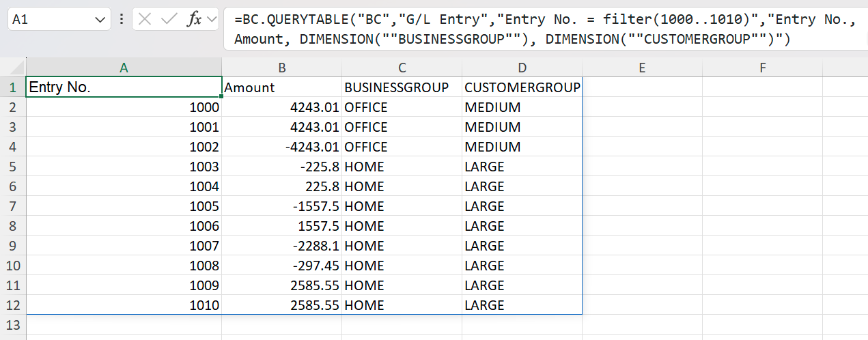Open the Insert Function fx dialog
The height and width of the screenshot is (340, 868).
195,19
